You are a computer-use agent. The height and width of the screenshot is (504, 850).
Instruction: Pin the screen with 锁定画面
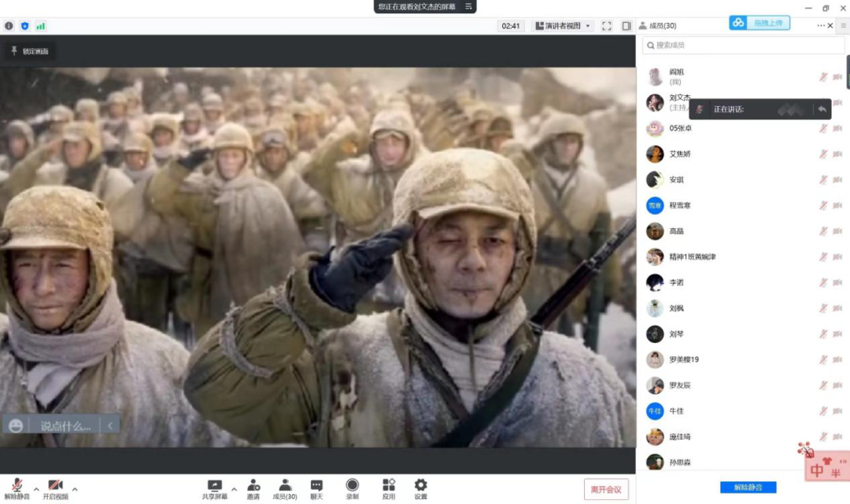pyautogui.click(x=28, y=51)
